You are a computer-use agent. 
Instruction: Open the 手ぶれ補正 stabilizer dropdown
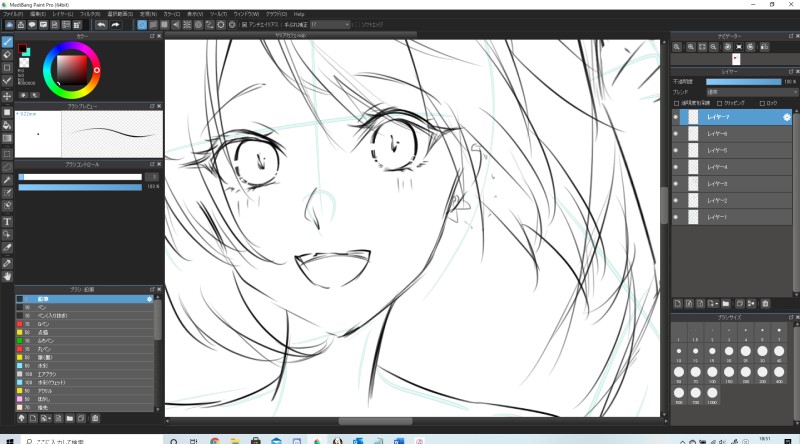330,24
